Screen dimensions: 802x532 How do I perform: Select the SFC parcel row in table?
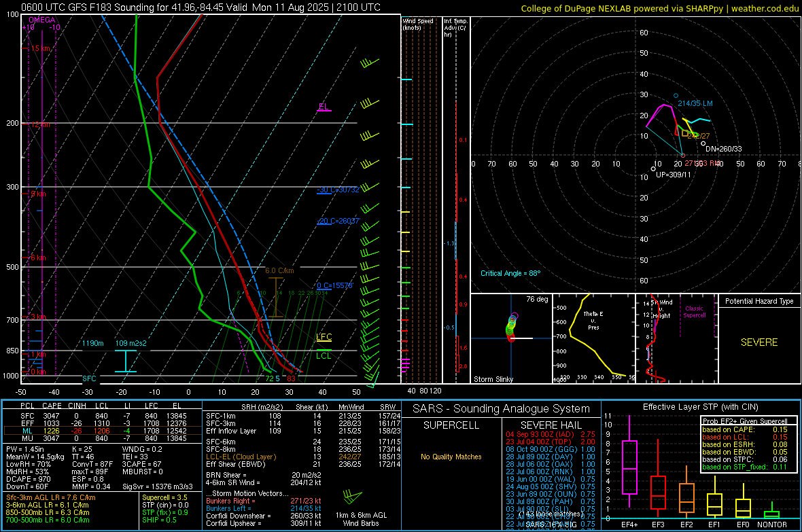coord(103,416)
